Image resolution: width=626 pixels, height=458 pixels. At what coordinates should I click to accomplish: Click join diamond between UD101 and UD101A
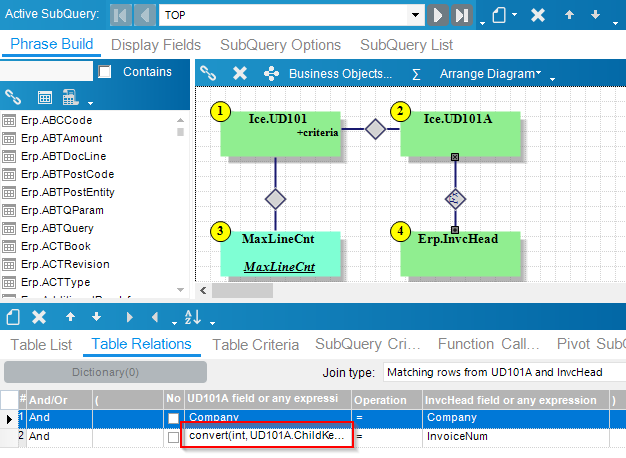(375, 129)
